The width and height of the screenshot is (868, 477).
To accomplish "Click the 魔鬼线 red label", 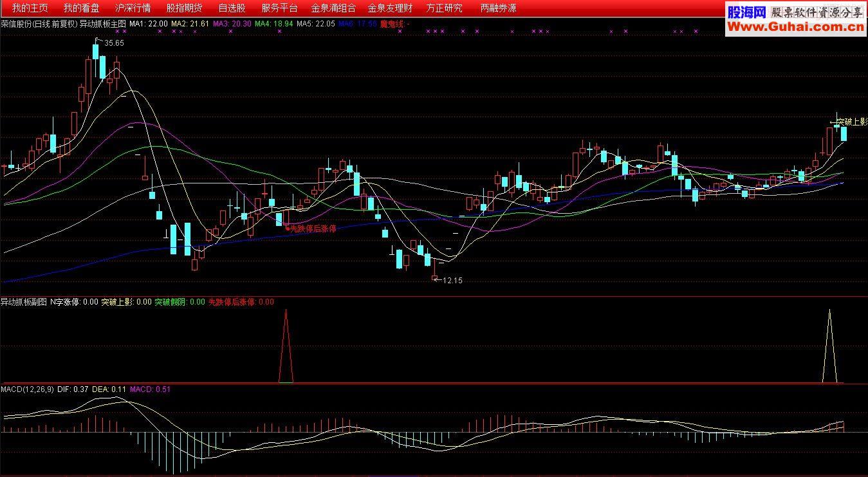I will pos(395,24).
